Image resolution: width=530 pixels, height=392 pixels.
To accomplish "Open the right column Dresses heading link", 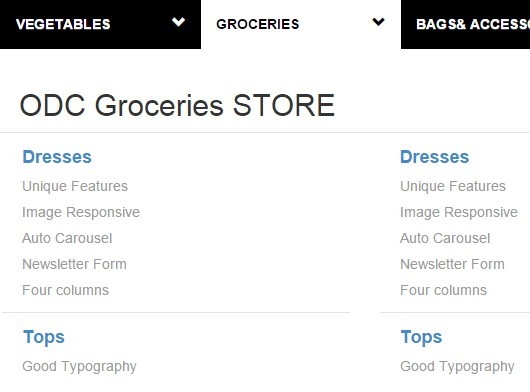I will pyautogui.click(x=435, y=157).
